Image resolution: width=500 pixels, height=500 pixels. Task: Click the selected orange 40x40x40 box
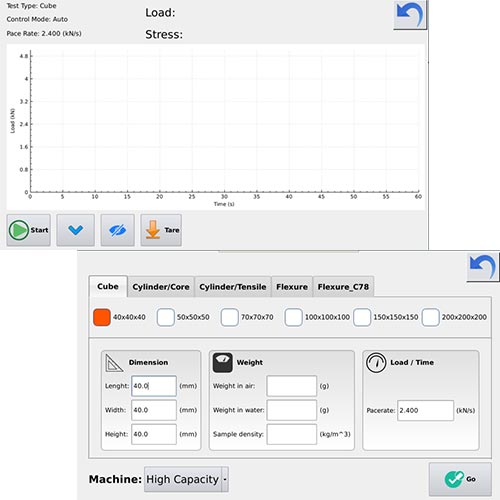point(102,317)
